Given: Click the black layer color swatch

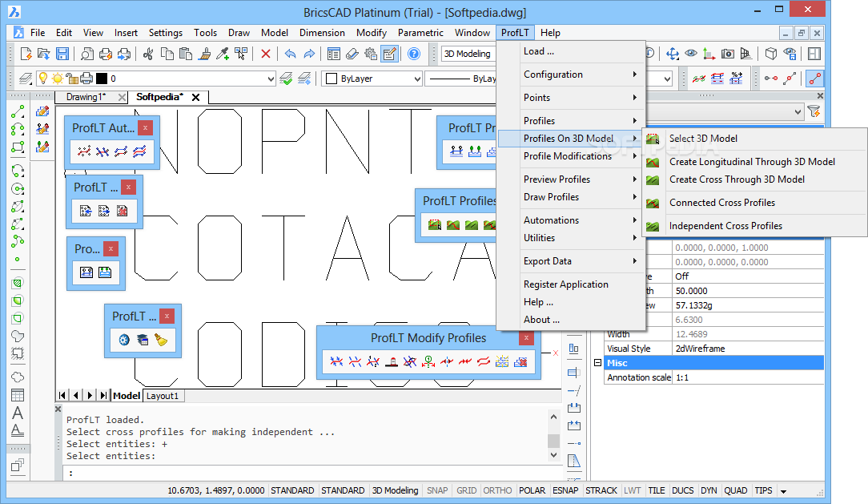Looking at the screenshot, I should 102,79.
